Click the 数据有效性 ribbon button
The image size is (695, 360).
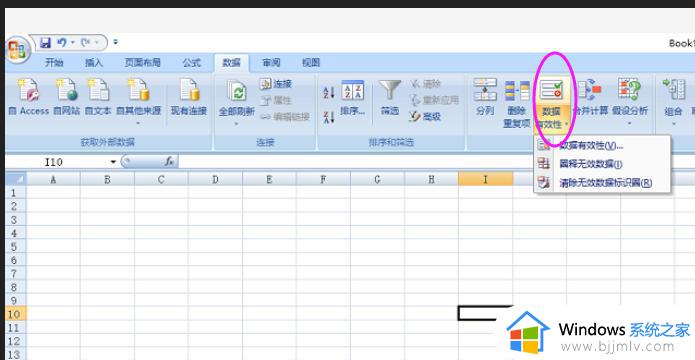tap(551, 104)
